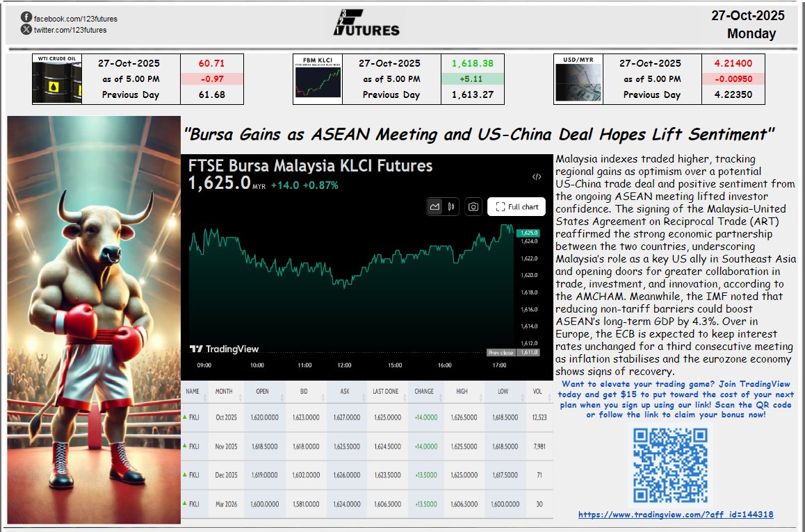Click USD/MYR change -0.00950
Screen dimensions: 805x532
point(733,79)
